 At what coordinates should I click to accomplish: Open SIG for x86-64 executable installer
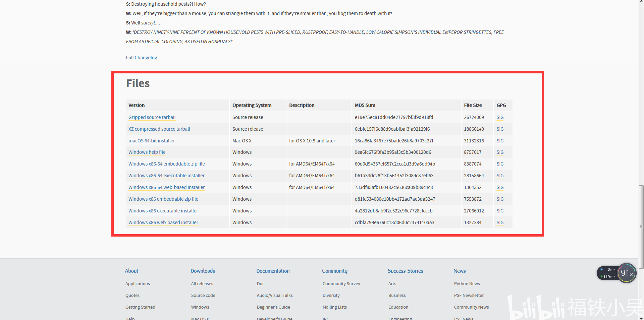pyautogui.click(x=500, y=176)
